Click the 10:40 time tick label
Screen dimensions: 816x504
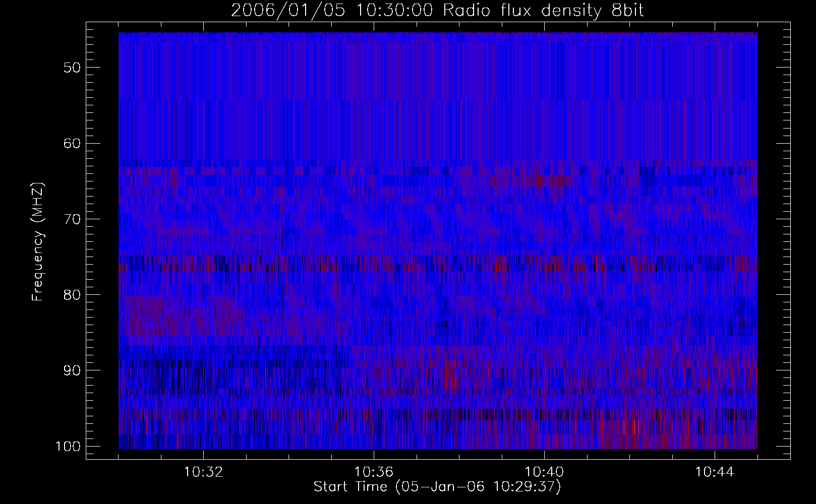[544, 472]
